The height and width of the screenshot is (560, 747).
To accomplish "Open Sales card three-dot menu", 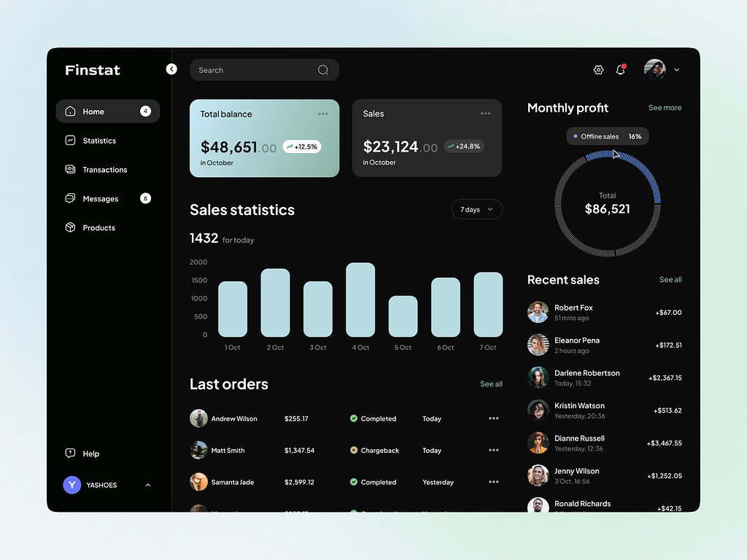I will [x=486, y=114].
